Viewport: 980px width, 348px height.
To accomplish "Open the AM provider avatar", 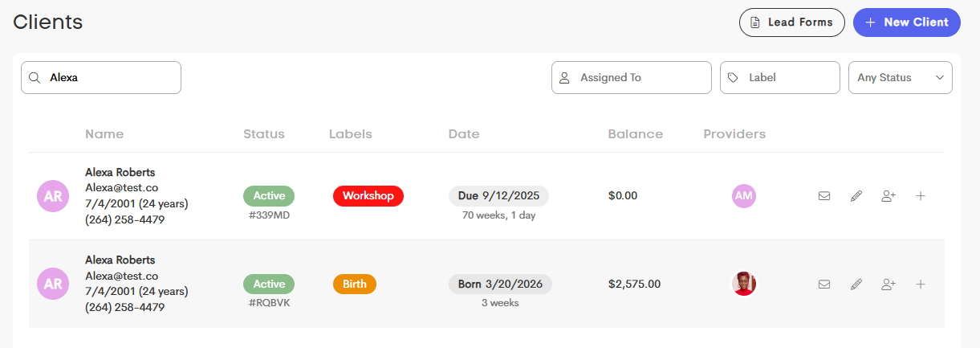I will [x=744, y=196].
